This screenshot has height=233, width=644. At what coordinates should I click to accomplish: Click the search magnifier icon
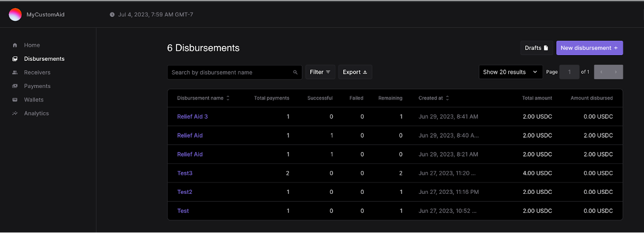tap(295, 73)
